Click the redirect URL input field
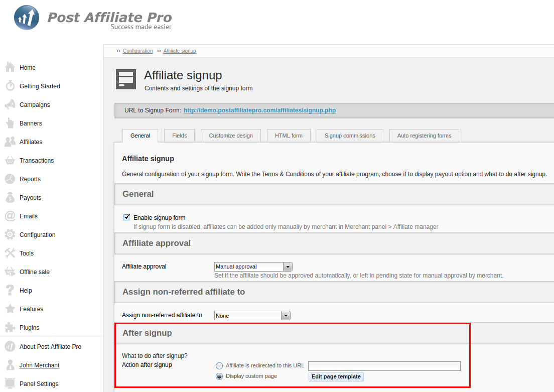Viewport: 554px width, 392px height. coord(384,366)
